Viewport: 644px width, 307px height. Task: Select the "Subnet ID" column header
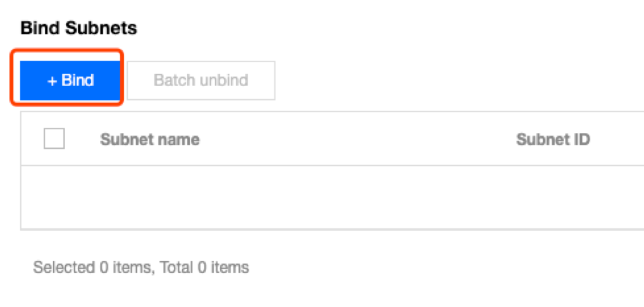click(553, 139)
